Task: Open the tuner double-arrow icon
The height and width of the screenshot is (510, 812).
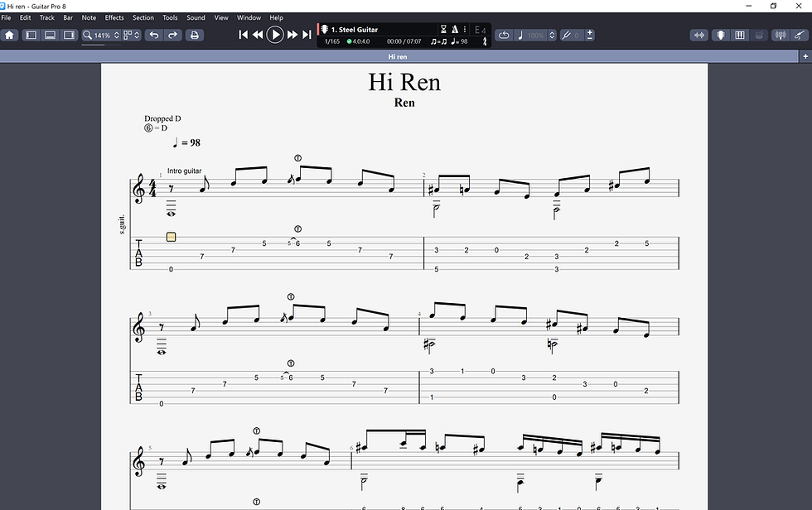Action: pos(699,35)
